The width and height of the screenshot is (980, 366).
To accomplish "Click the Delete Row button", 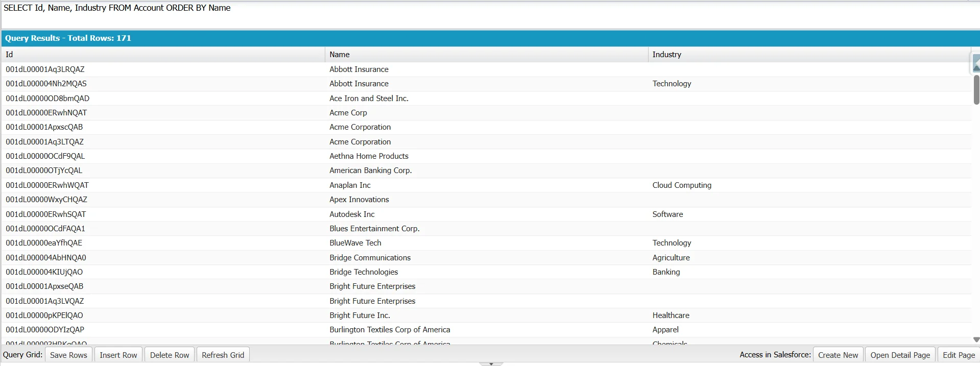I will [170, 355].
